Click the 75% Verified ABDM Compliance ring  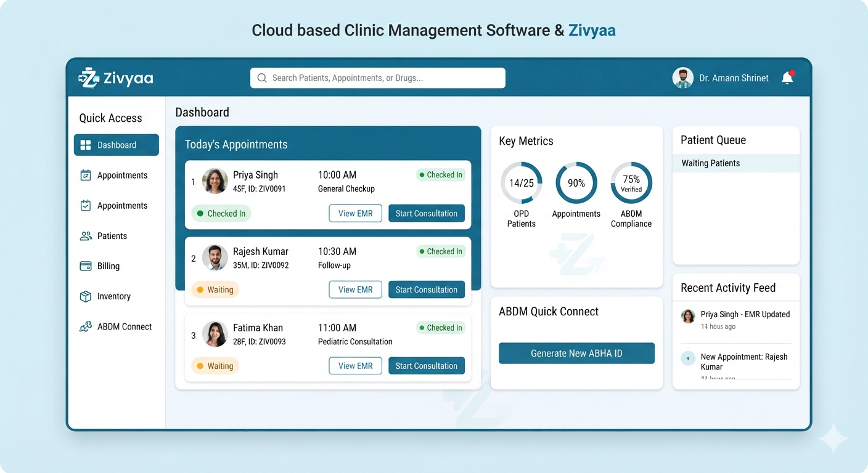pyautogui.click(x=631, y=183)
